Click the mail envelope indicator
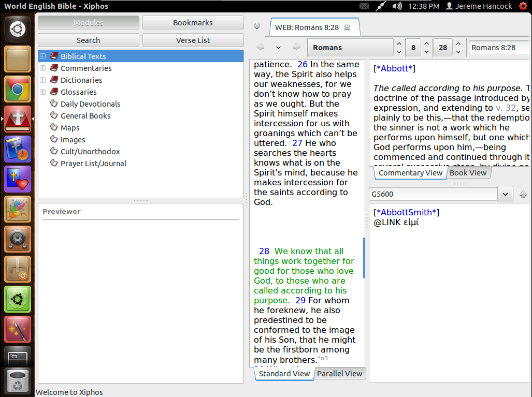Viewport: 532px width, 397px height. pyautogui.click(x=364, y=6)
